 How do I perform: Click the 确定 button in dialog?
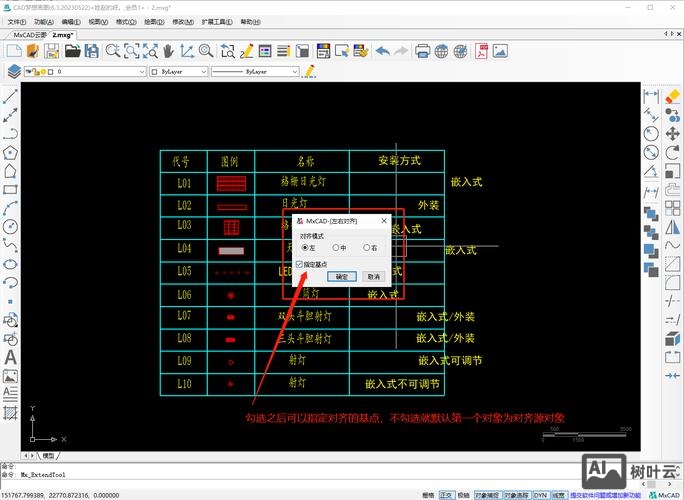point(341,276)
